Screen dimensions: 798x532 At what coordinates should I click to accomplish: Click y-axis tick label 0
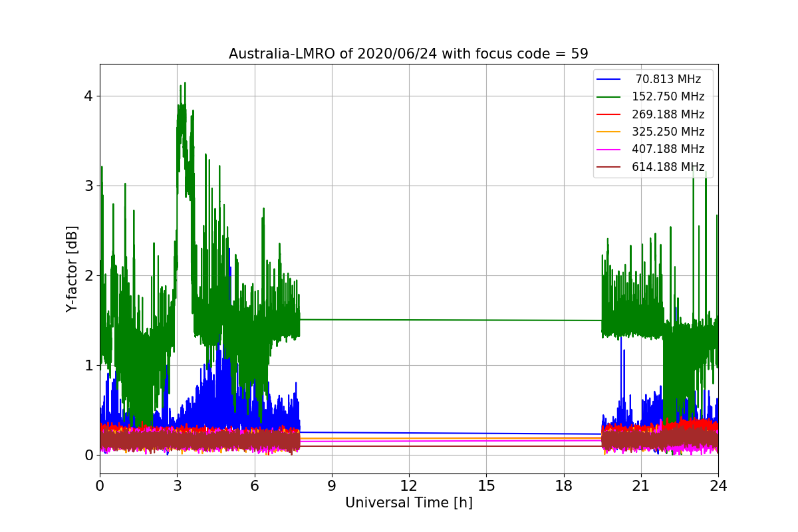click(88, 456)
